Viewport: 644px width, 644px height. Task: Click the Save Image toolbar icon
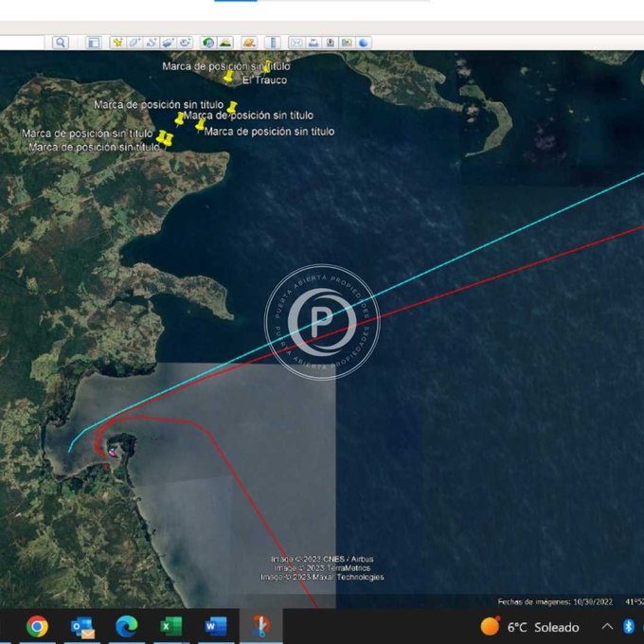pos(331,43)
